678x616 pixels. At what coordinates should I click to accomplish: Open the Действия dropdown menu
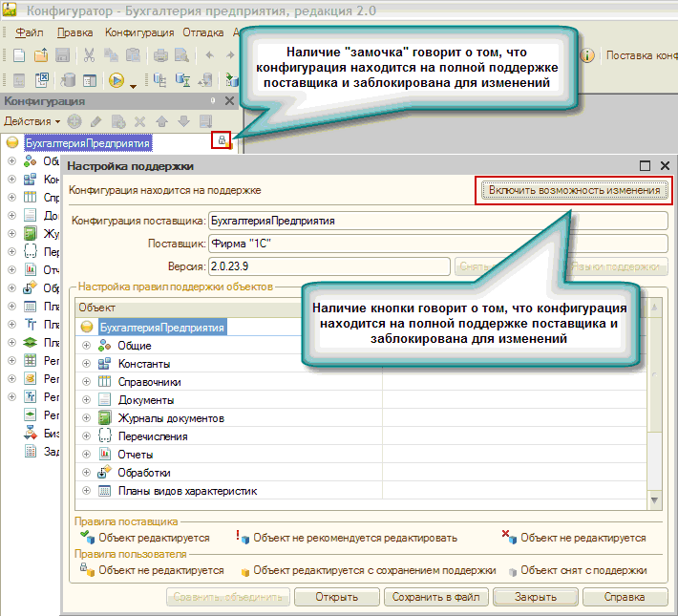(x=32, y=121)
